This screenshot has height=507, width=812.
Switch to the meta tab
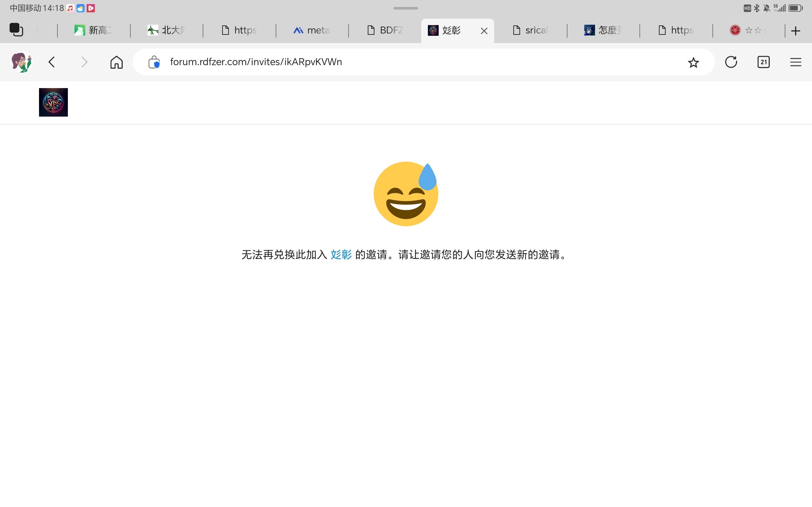point(312,30)
